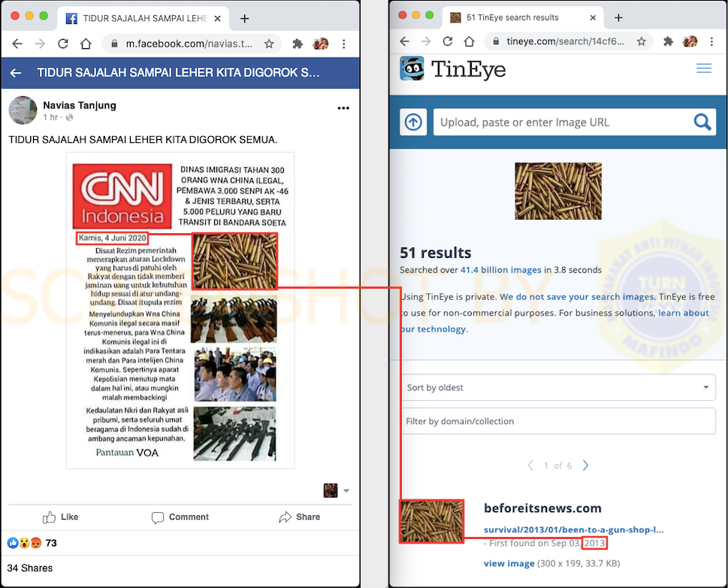
Task: Open a new tab in Facebook browser window
Action: tap(244, 19)
